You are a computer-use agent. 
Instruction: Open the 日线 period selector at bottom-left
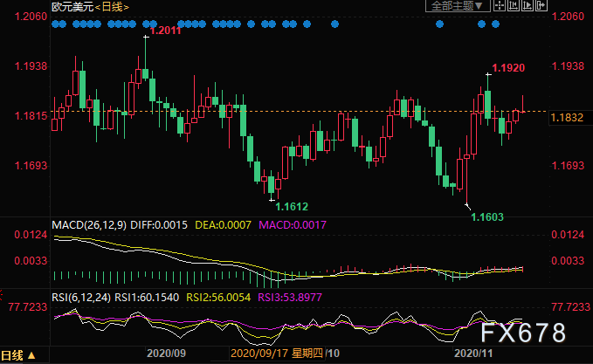(x=18, y=355)
